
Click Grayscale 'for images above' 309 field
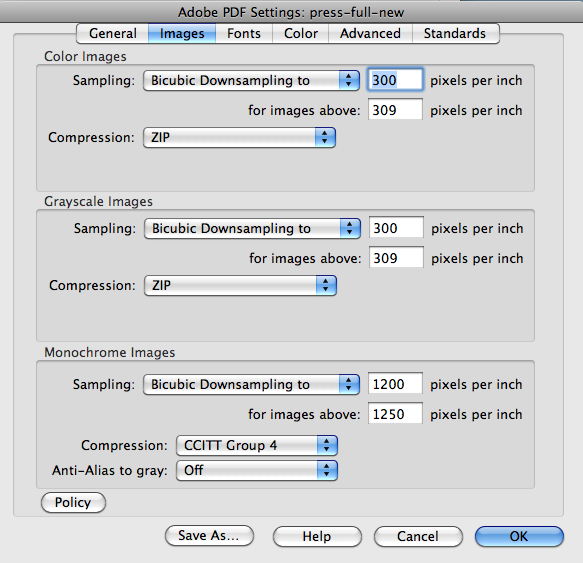[396, 257]
